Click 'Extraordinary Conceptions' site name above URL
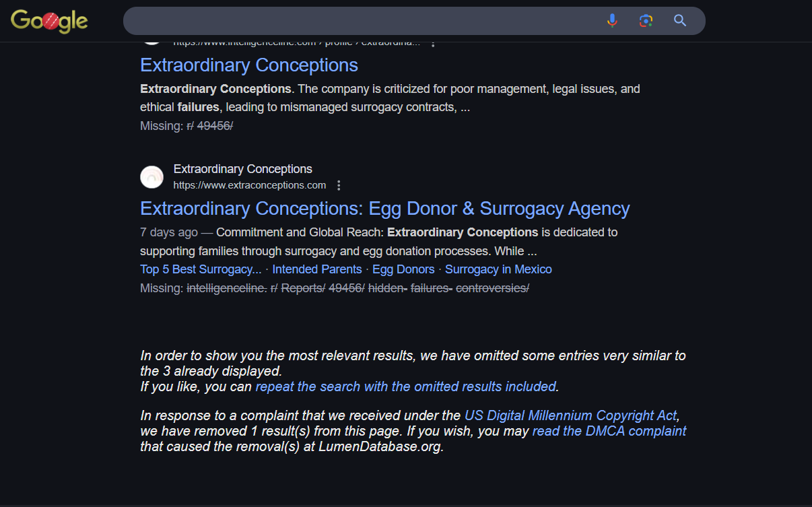The width and height of the screenshot is (812, 507). tap(242, 169)
